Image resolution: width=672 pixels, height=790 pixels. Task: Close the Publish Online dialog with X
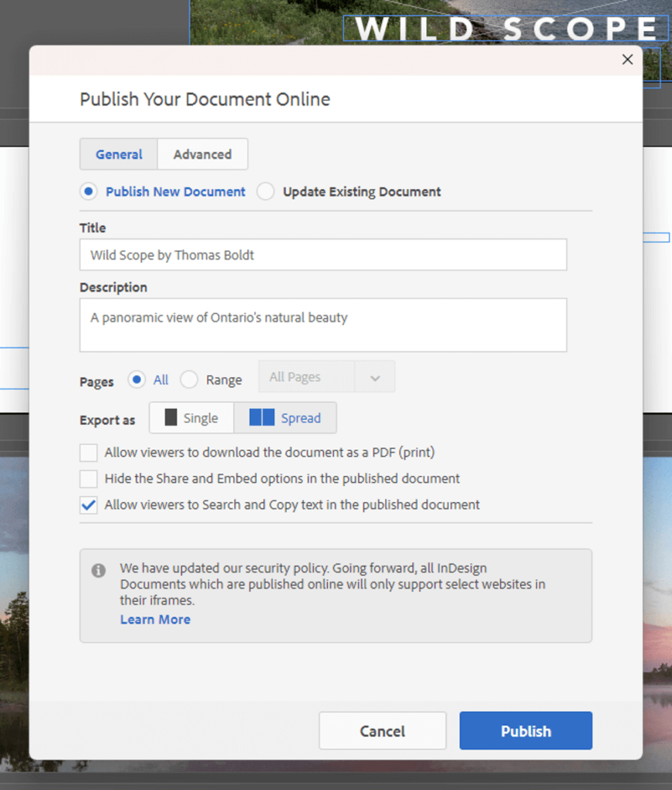point(627,59)
